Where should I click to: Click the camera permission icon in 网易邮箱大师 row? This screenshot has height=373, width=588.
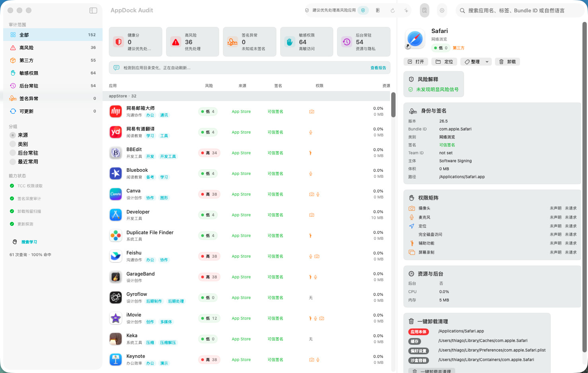tap(312, 112)
